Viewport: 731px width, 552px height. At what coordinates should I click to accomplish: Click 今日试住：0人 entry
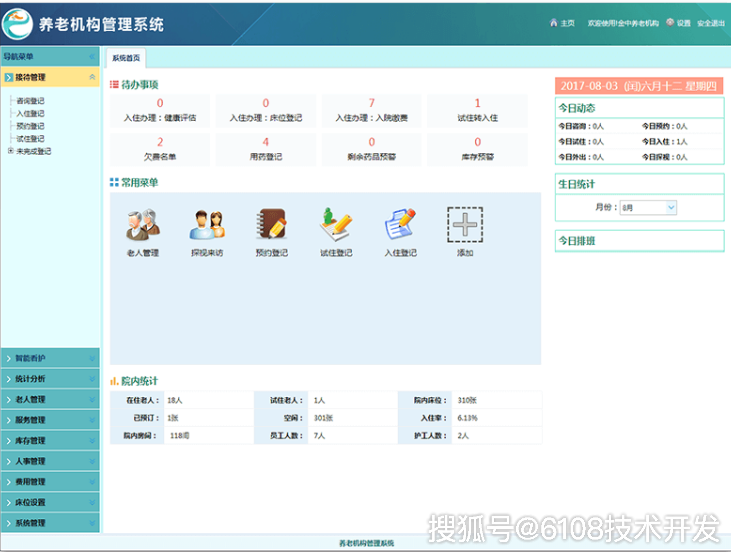pyautogui.click(x=581, y=142)
